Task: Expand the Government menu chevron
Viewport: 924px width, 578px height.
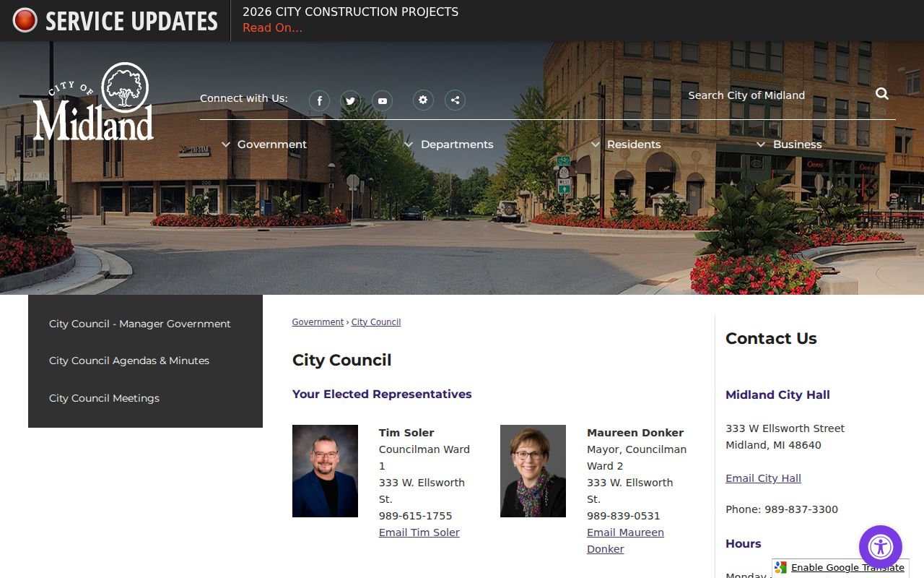Action: [x=226, y=144]
